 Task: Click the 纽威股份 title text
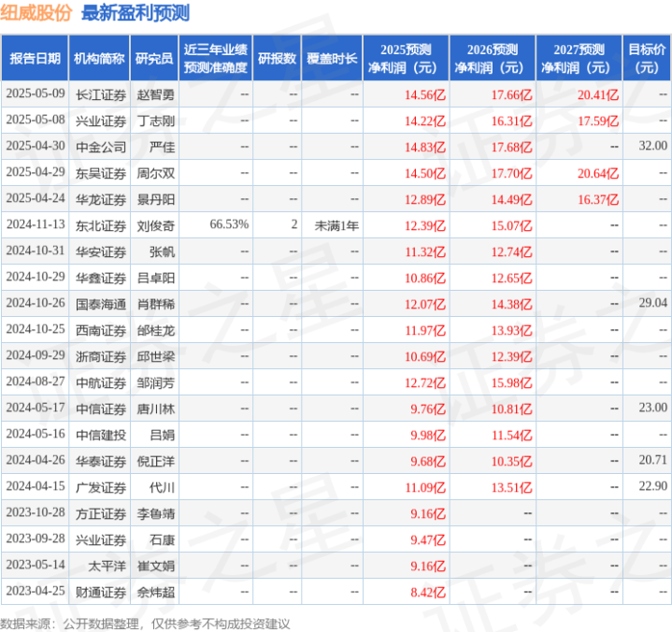pos(36,13)
